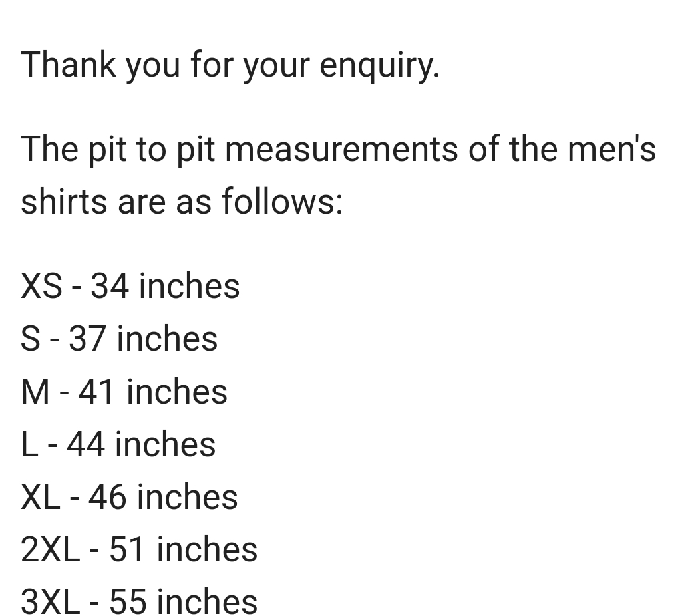Viewport: 694px width, 616px height.
Task: Select the XS - 34 inches line
Action: 130,286
